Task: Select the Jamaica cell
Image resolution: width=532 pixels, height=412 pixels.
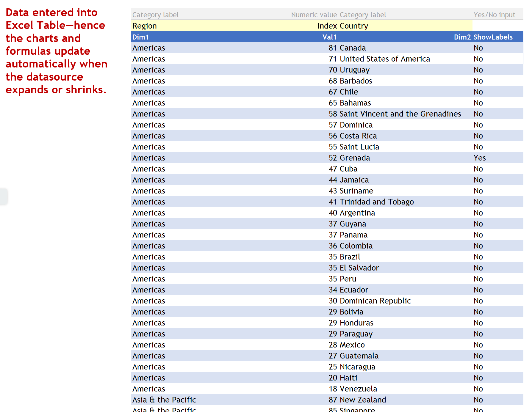Action: click(405, 180)
